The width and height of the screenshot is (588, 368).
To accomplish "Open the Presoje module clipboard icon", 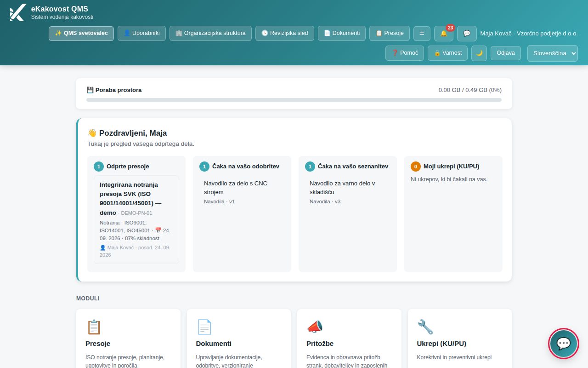I will point(94,327).
